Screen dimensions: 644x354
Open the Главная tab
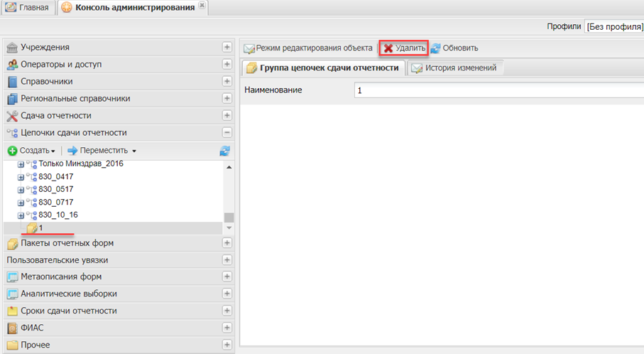[30, 8]
